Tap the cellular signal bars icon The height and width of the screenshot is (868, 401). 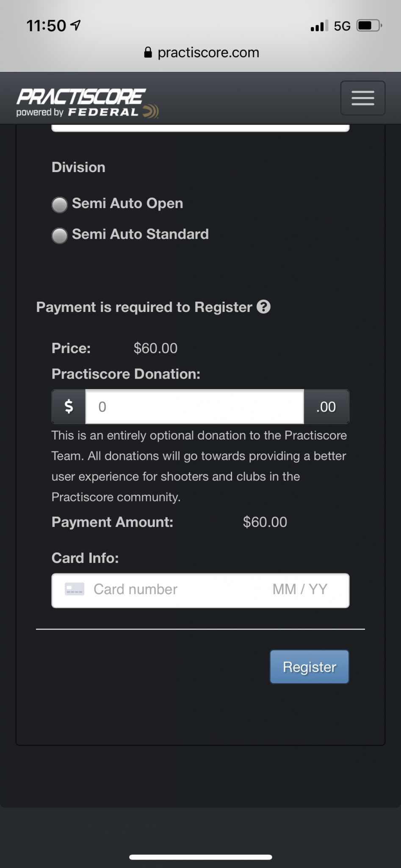319,26
